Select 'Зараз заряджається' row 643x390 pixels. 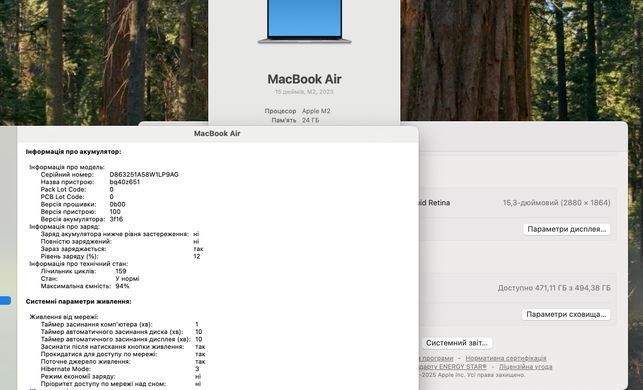point(122,249)
